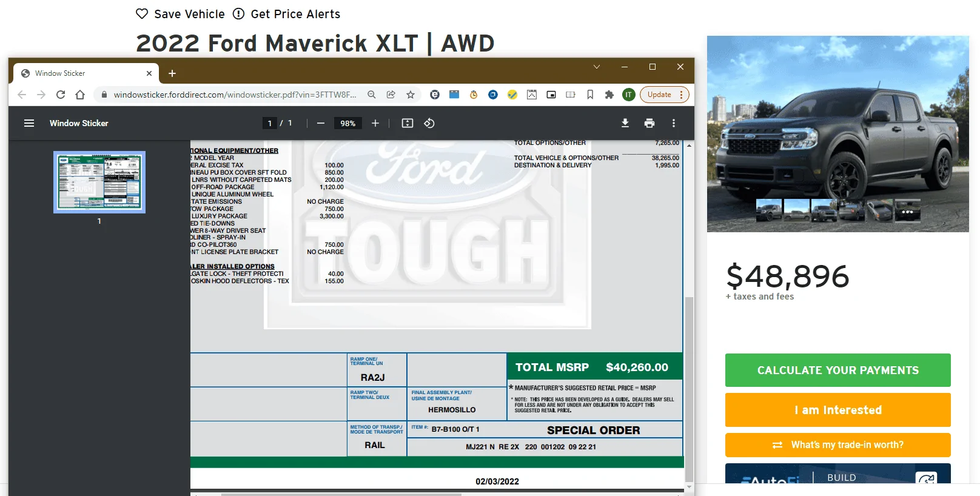The height and width of the screenshot is (496, 980).
Task: Click the first round face extension icon
Action: coord(435,95)
